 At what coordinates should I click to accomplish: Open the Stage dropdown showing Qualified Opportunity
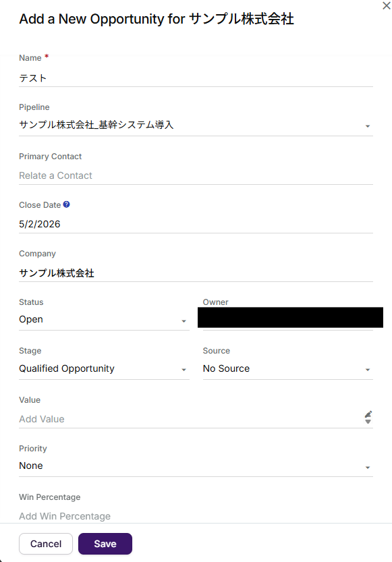(x=104, y=369)
